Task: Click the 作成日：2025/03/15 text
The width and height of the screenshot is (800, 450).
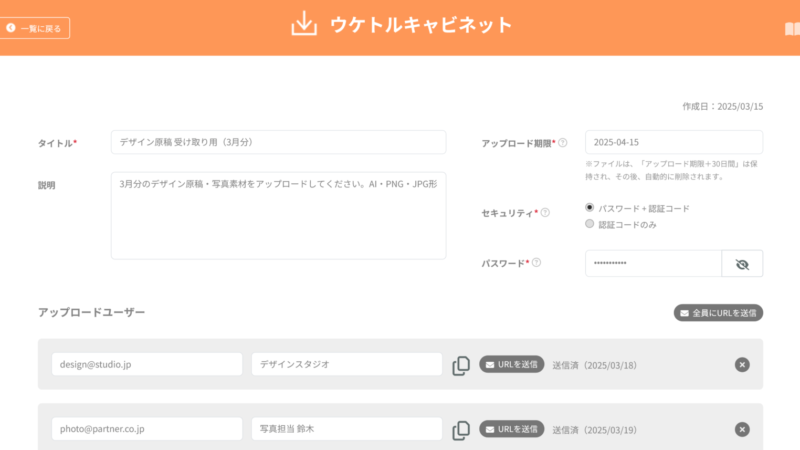Action: [x=723, y=106]
